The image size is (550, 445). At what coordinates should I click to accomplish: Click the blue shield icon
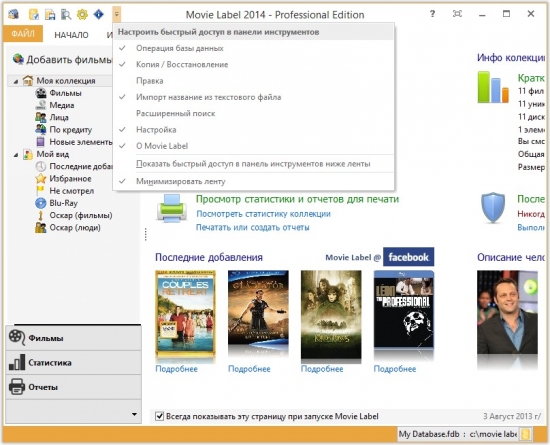tap(493, 207)
